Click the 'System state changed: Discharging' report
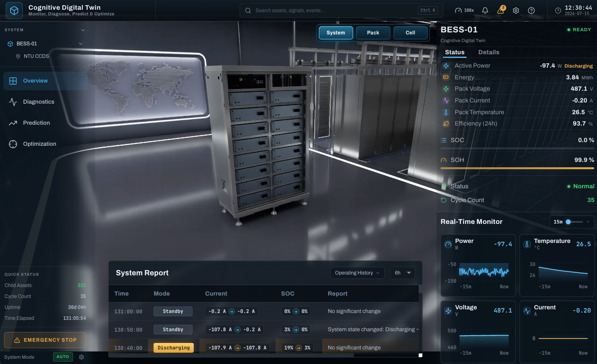The width and height of the screenshot is (597, 364). tap(373, 330)
